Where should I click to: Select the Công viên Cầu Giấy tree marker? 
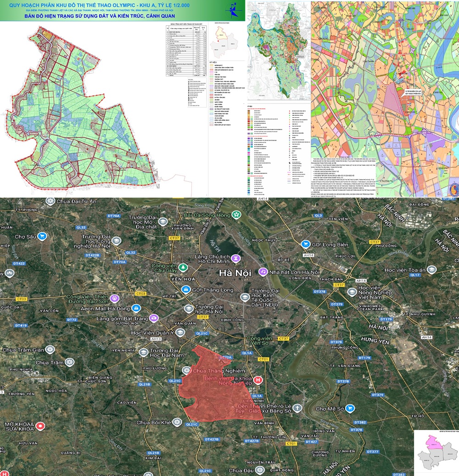[183, 267]
